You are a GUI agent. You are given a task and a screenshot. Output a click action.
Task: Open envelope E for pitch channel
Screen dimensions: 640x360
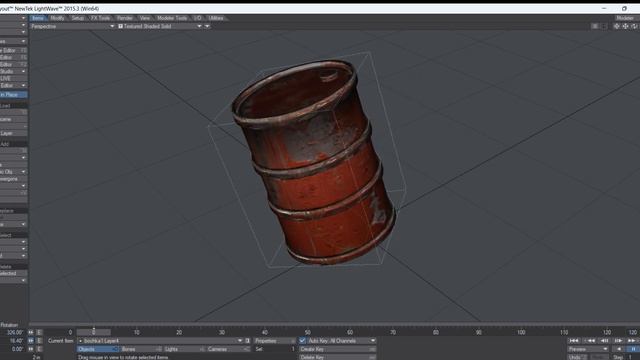coord(39,341)
